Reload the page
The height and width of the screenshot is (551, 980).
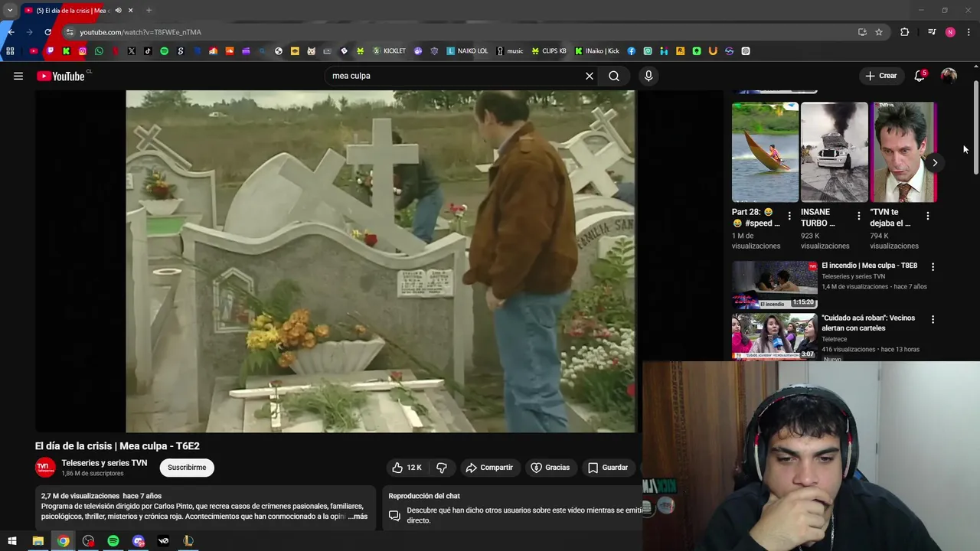(47, 32)
